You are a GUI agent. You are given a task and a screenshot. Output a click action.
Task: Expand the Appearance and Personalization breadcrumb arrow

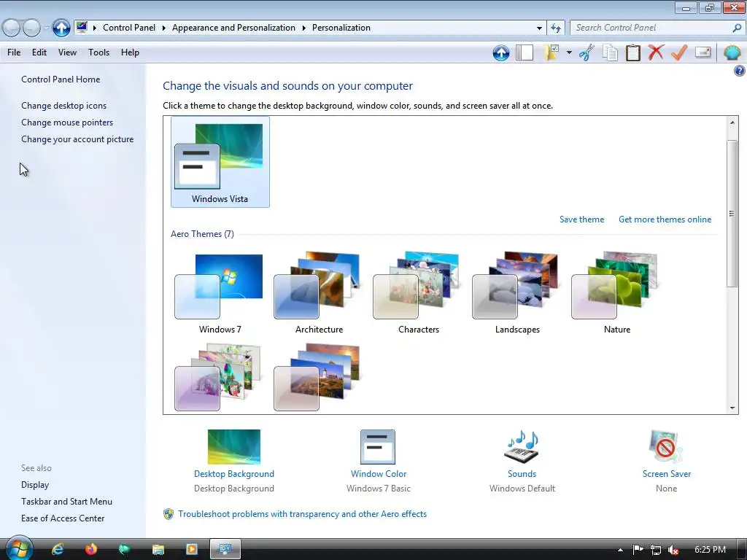pos(303,28)
